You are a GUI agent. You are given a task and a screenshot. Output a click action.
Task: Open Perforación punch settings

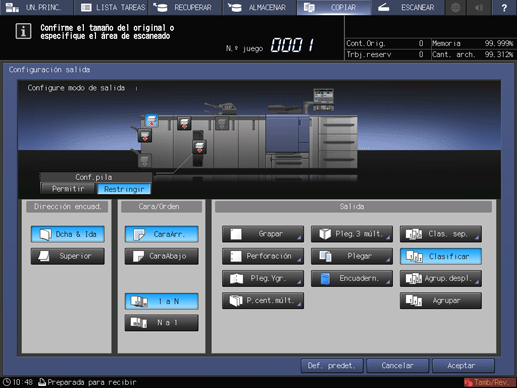click(x=263, y=256)
